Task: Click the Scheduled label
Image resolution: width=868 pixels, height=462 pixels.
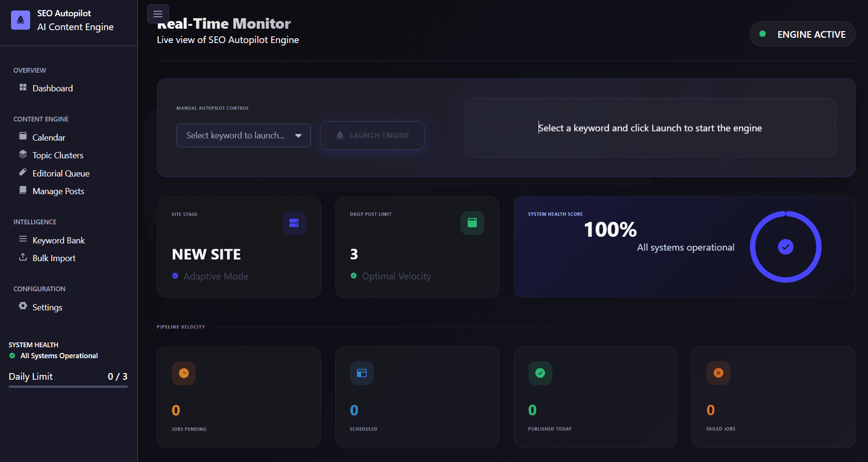Action: pyautogui.click(x=363, y=429)
